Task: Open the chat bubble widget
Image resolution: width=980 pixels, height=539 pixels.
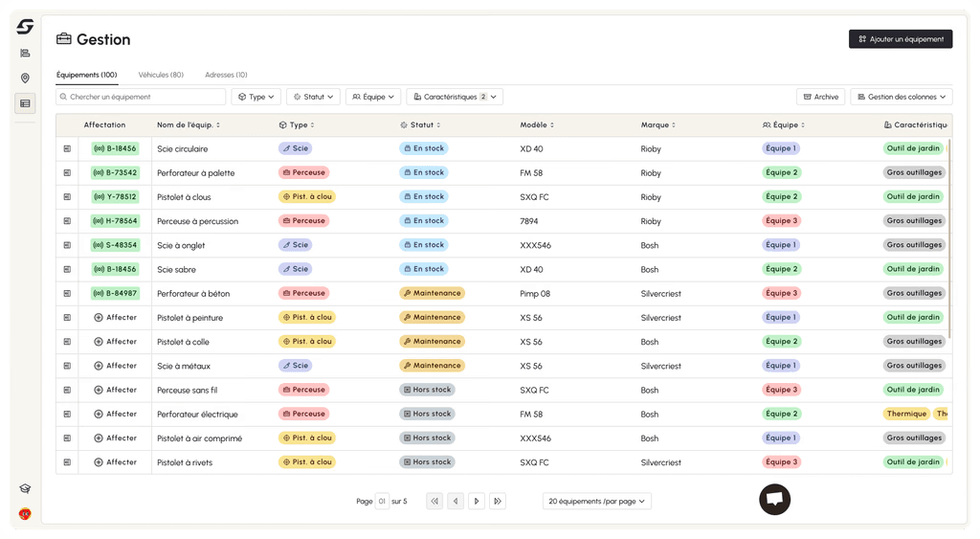Action: 775,500
